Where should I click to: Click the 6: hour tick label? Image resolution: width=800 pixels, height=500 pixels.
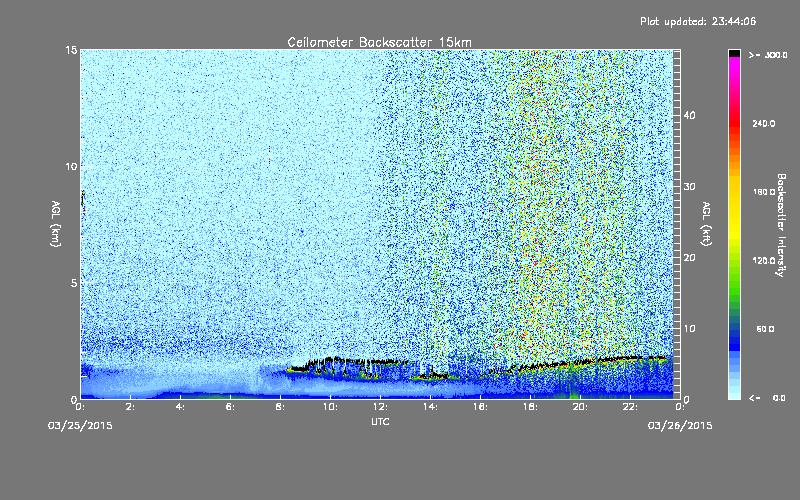pos(230,407)
